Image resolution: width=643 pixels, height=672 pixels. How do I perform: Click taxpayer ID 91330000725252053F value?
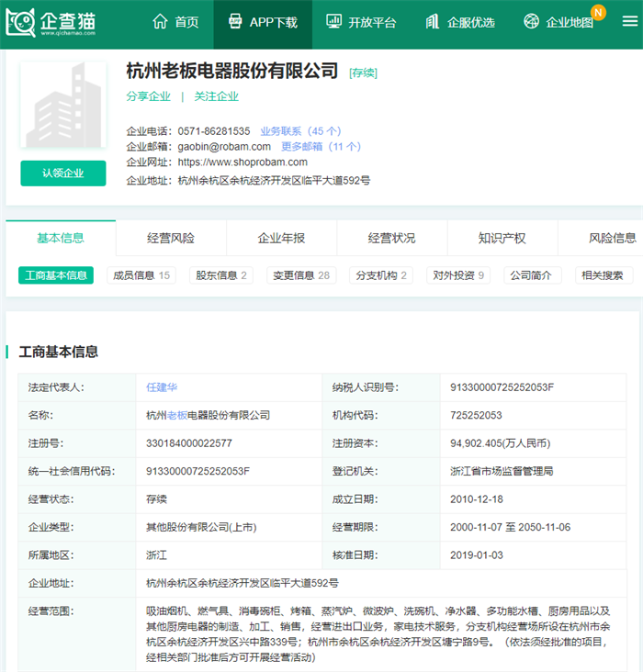coord(502,387)
